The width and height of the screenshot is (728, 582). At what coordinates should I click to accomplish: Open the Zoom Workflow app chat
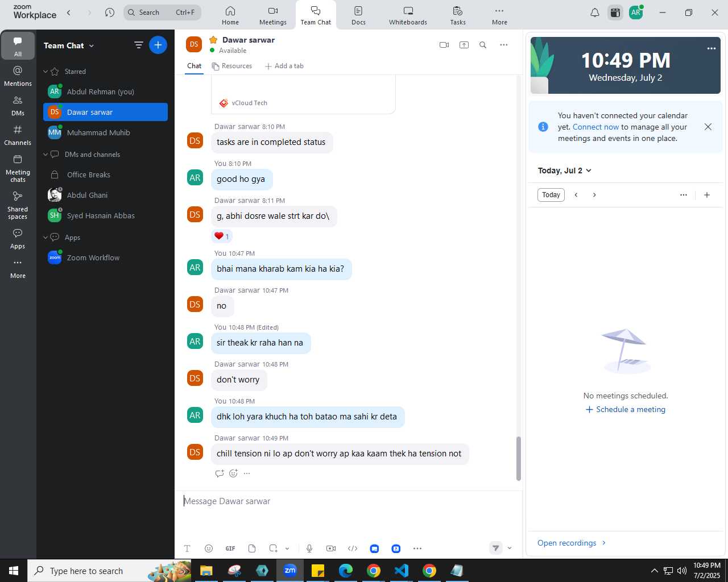[x=105, y=257]
